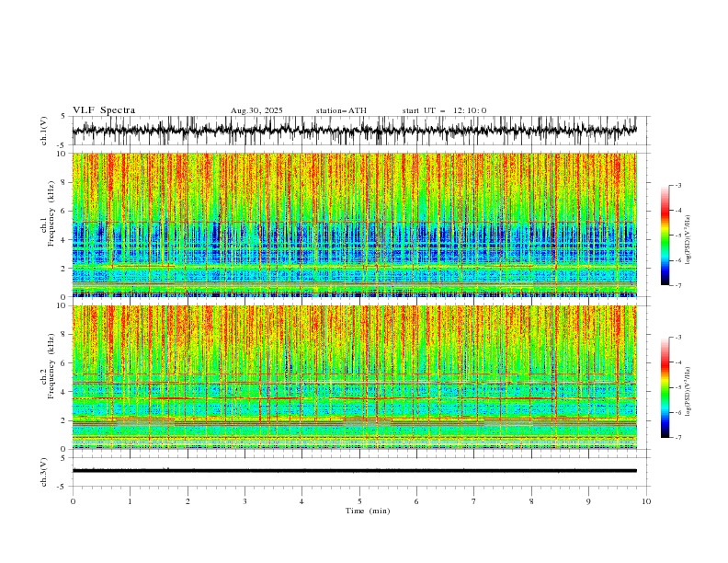Click the 'Time (min)' axis title
Viewport: 728px width, 563px height.
coord(368,511)
